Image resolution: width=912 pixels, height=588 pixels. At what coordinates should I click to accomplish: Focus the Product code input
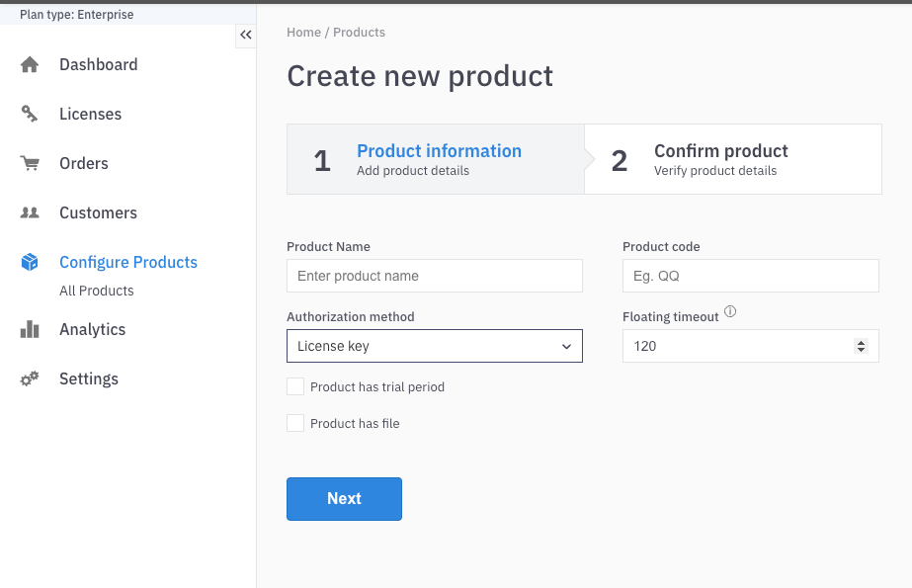(x=750, y=276)
